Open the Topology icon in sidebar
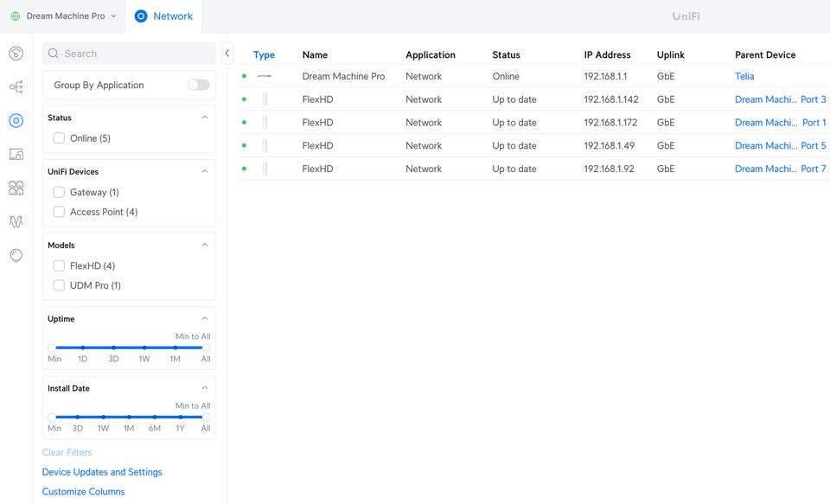830x504 pixels. (16, 87)
